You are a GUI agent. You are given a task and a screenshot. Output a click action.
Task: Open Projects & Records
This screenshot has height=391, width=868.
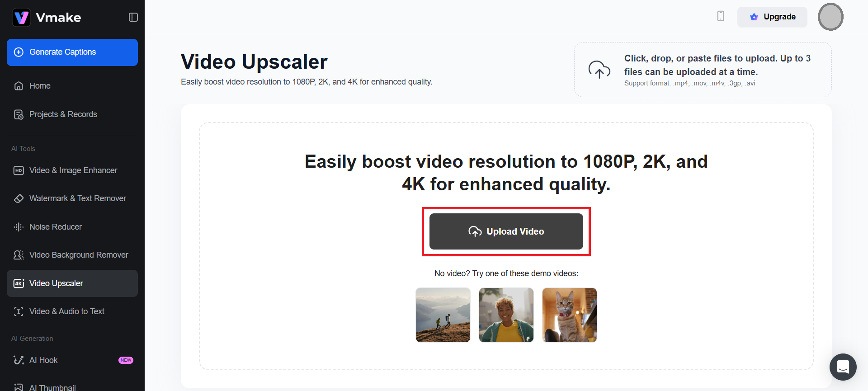(72, 114)
